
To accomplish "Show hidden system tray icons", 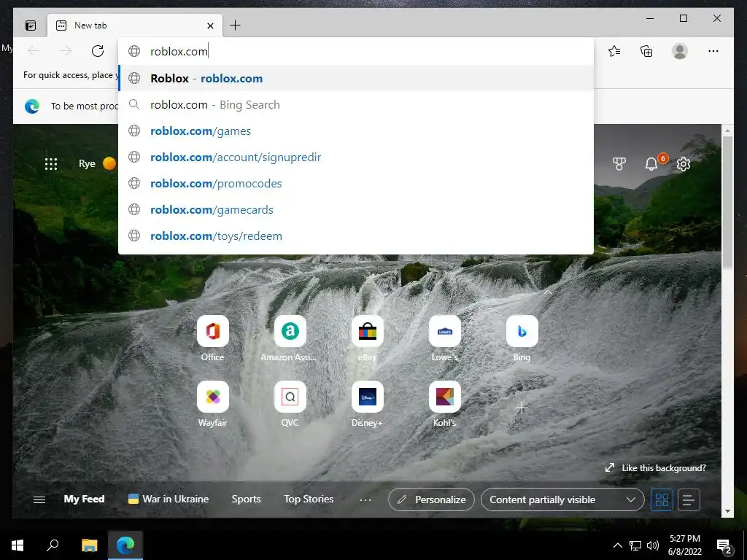I will 617,545.
